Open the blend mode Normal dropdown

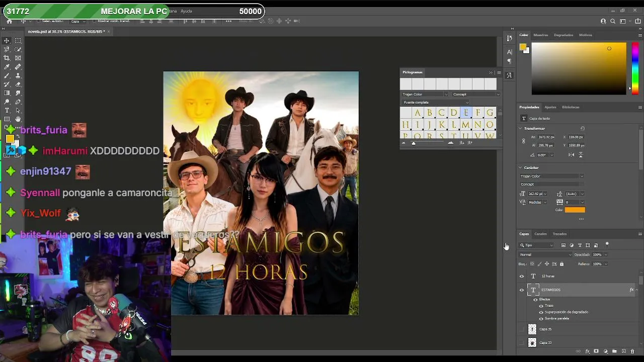pos(545,255)
